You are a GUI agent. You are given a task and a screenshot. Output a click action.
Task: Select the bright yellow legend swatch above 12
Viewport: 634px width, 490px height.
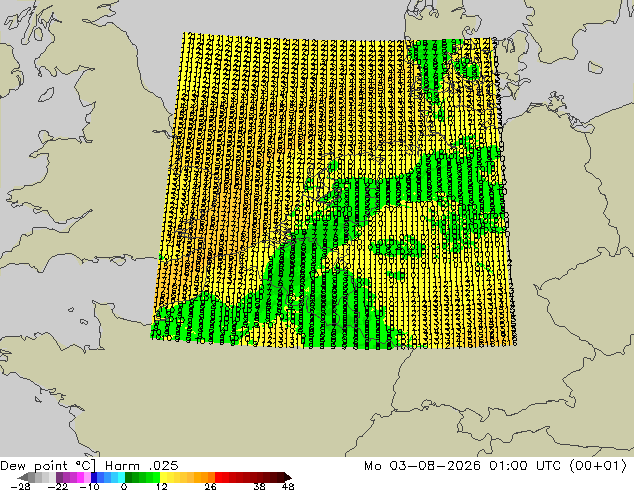[x=163, y=477]
